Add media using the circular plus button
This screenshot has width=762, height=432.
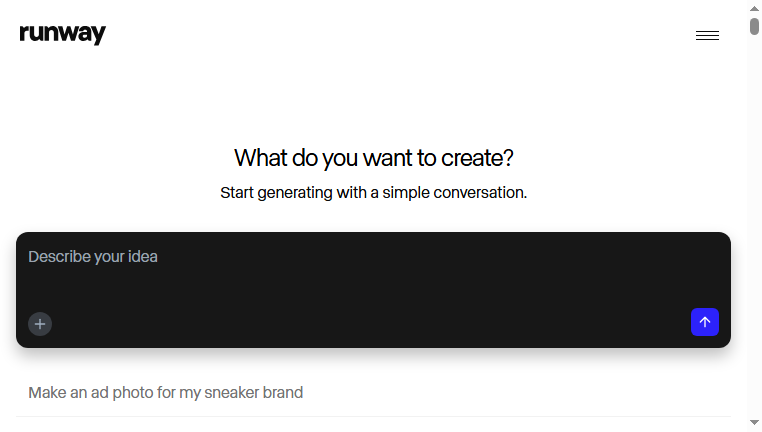tap(40, 324)
